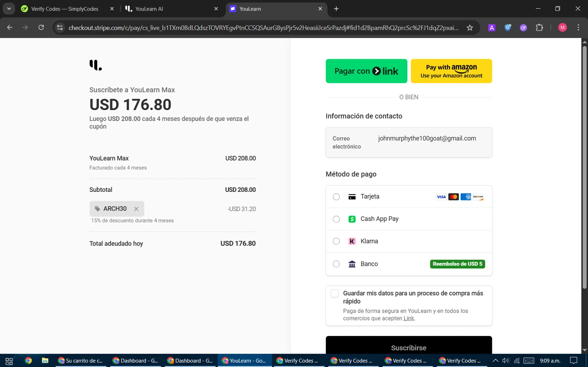588x367 pixels.
Task: Open the Extensions puzzle menu
Action: coord(539,27)
